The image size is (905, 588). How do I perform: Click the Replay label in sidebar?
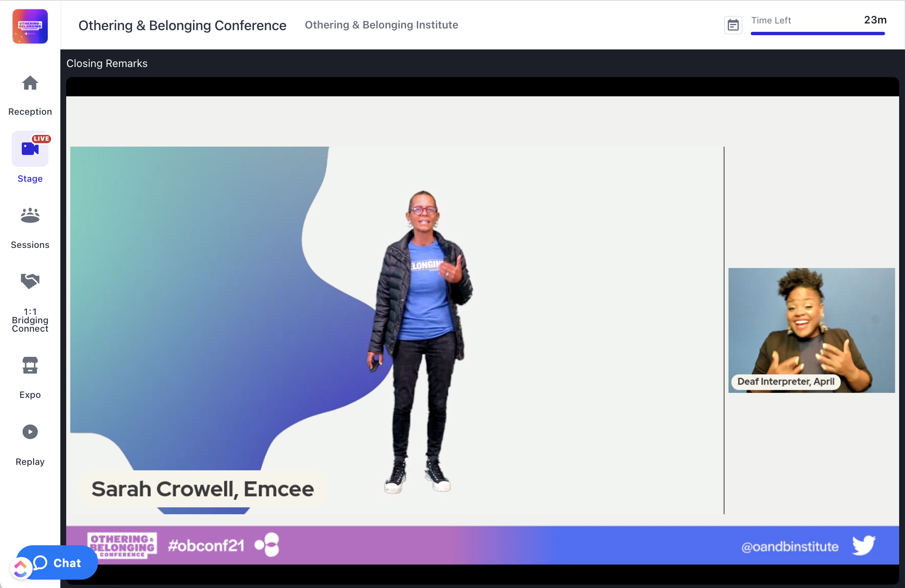pos(30,462)
